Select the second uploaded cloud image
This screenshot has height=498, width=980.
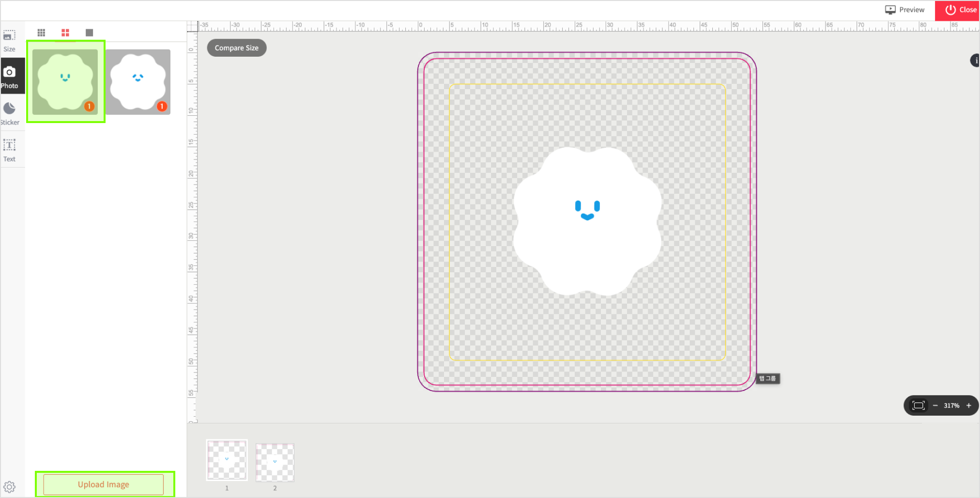tap(138, 81)
